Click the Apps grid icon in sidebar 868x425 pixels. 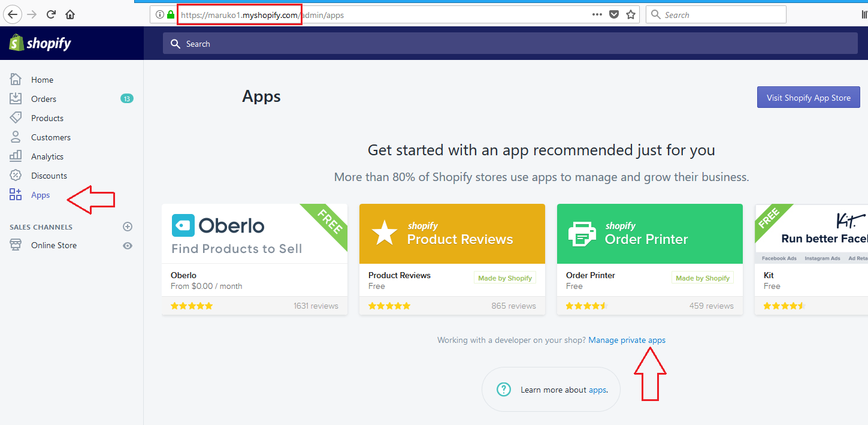point(16,194)
